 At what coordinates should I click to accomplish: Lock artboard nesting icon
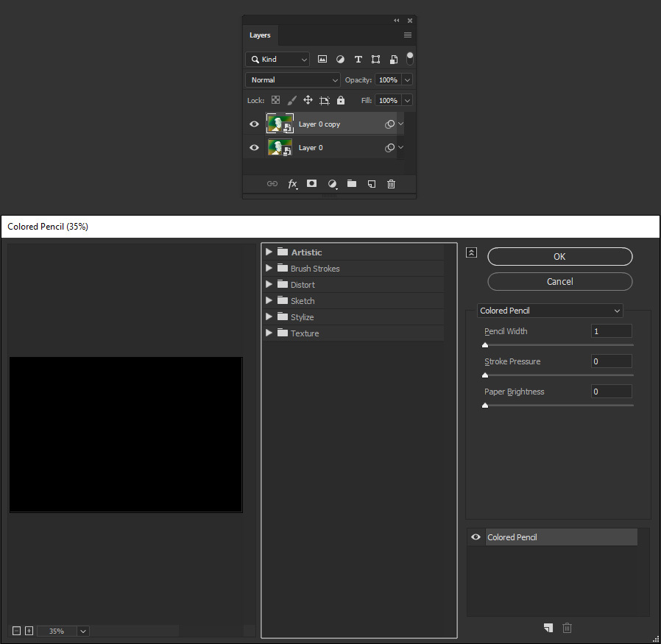point(324,100)
